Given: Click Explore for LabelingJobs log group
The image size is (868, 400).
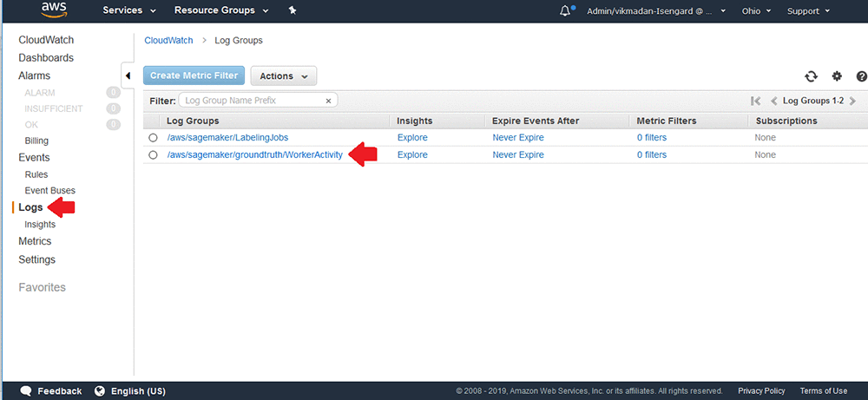Looking at the screenshot, I should pyautogui.click(x=412, y=138).
